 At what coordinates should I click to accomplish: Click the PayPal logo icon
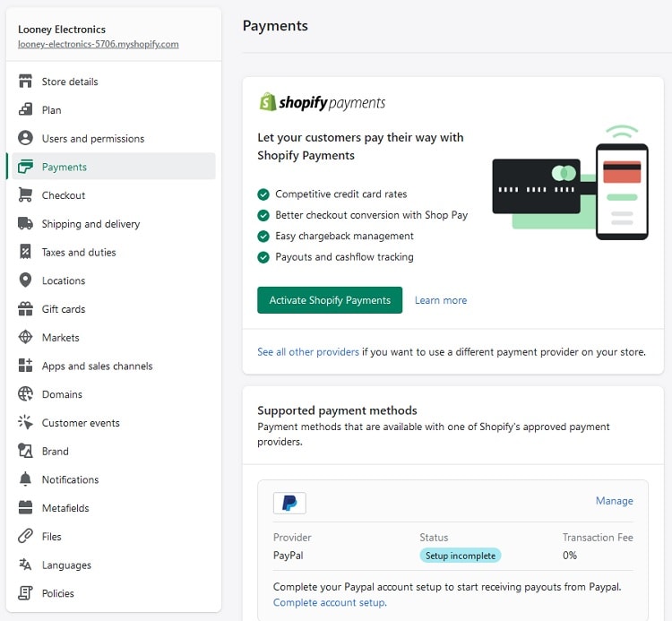coord(289,503)
